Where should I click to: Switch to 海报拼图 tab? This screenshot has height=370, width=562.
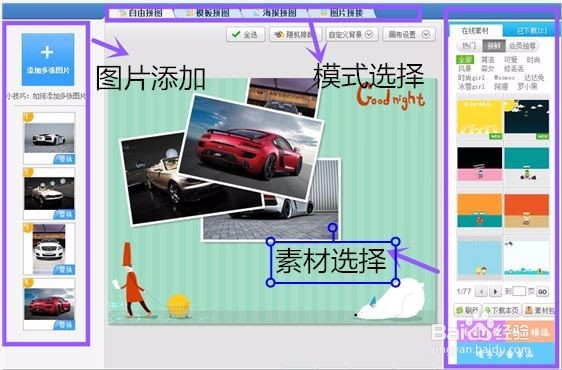(275, 13)
